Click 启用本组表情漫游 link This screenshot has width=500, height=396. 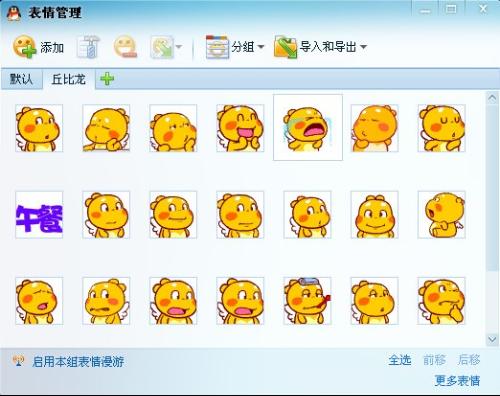click(x=78, y=361)
